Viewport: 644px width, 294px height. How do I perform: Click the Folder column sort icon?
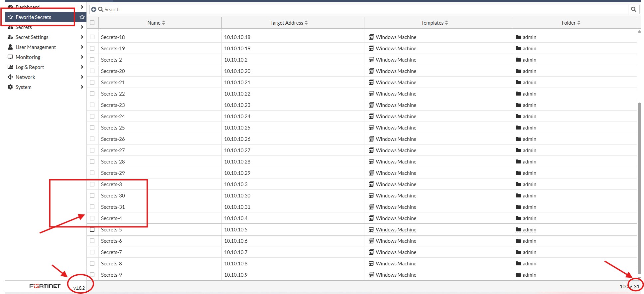tap(579, 23)
